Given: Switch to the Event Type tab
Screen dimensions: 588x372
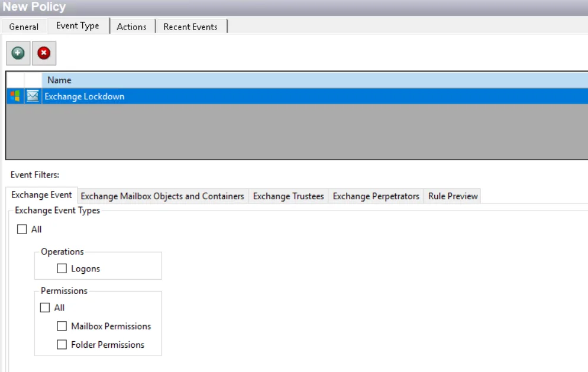Looking at the screenshot, I should pos(77,25).
